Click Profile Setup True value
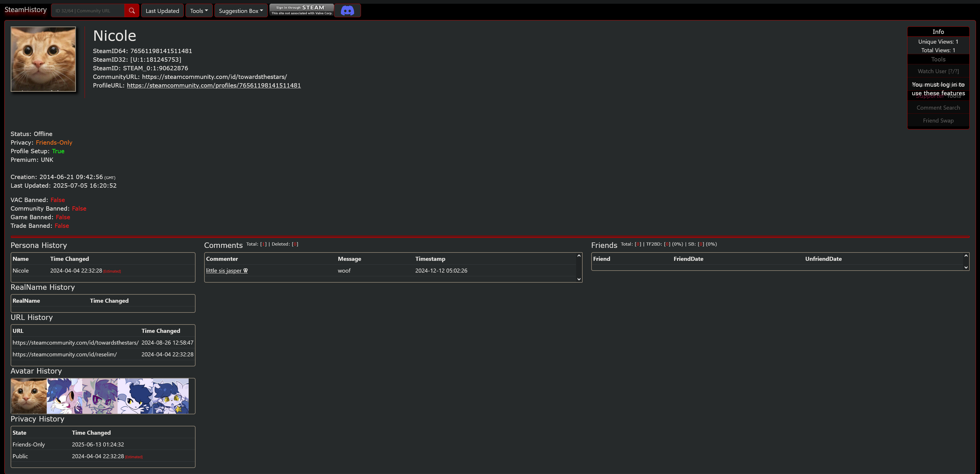Viewport: 980px width, 474px height. [58, 151]
